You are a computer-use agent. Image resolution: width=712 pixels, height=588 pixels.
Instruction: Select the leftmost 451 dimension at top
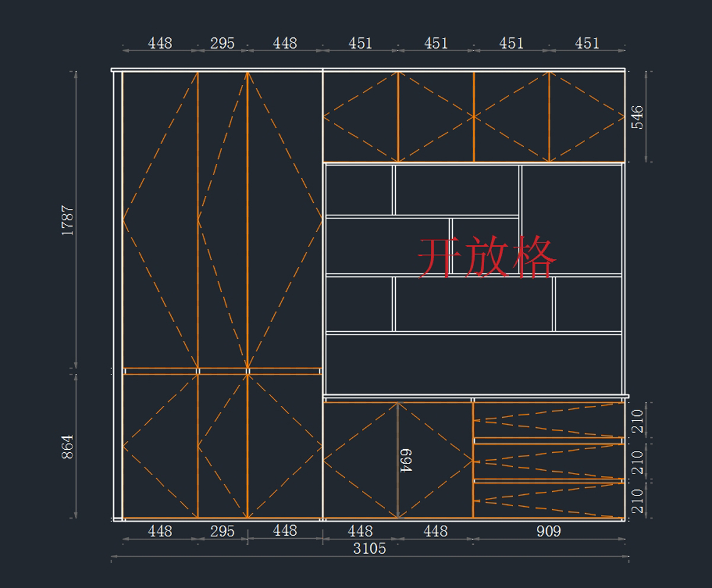360,43
